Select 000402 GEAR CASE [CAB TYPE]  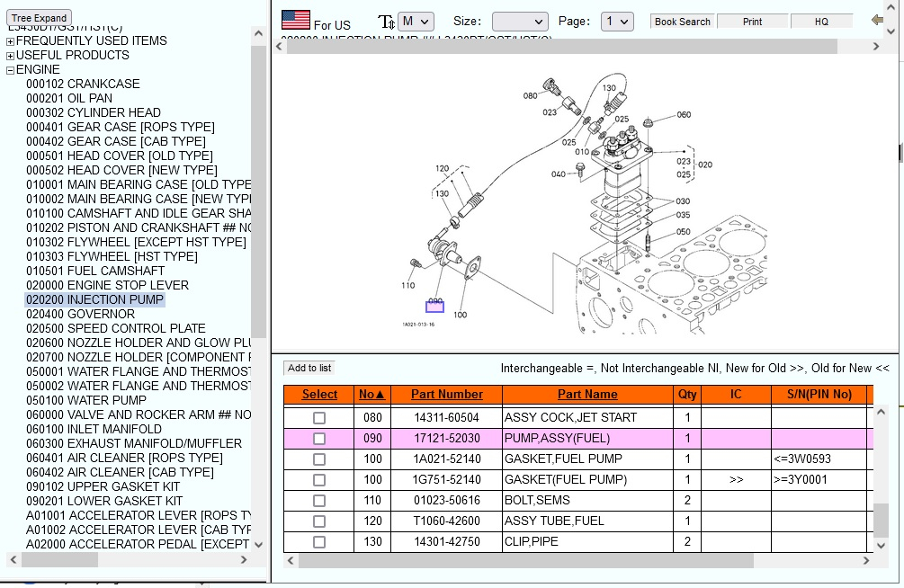(116, 142)
